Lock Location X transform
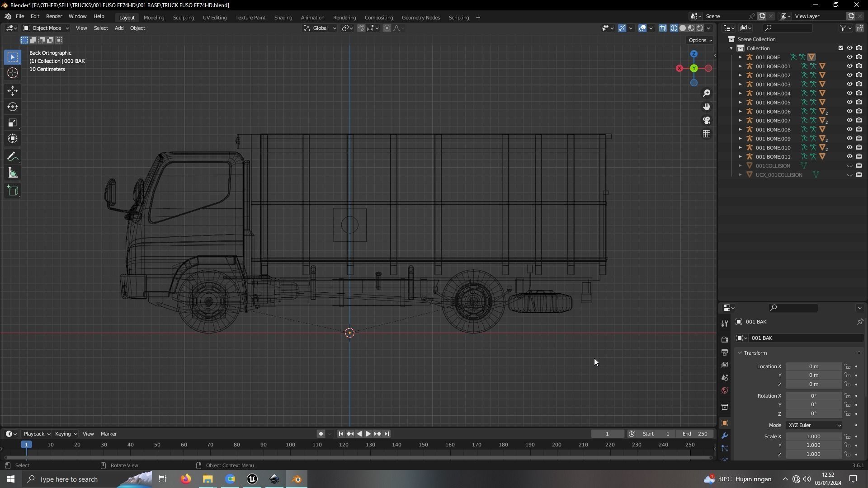 point(847,366)
